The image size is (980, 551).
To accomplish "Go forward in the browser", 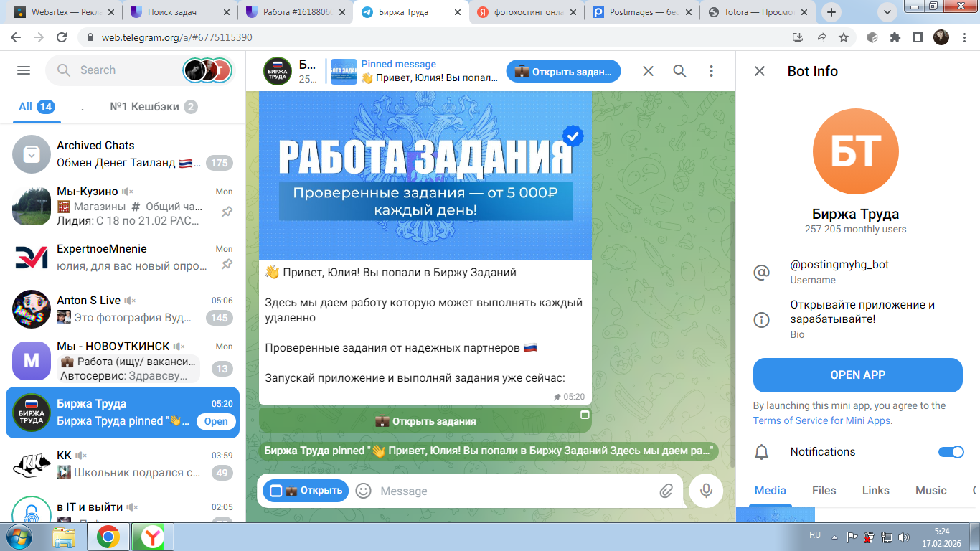I will [x=39, y=37].
